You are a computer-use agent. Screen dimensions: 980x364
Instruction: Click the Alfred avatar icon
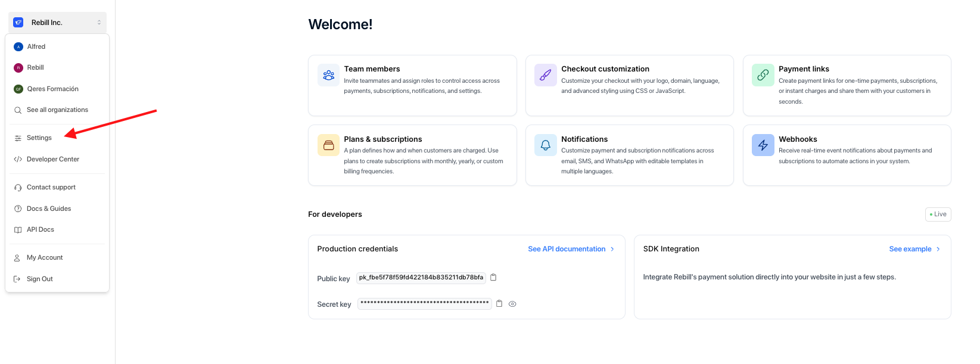click(18, 46)
